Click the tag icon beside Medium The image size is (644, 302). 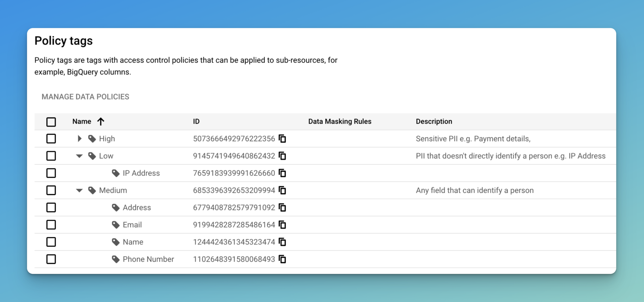92,190
